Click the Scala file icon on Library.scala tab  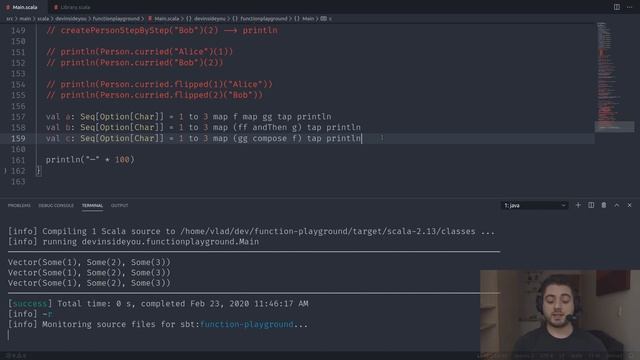coord(56,7)
